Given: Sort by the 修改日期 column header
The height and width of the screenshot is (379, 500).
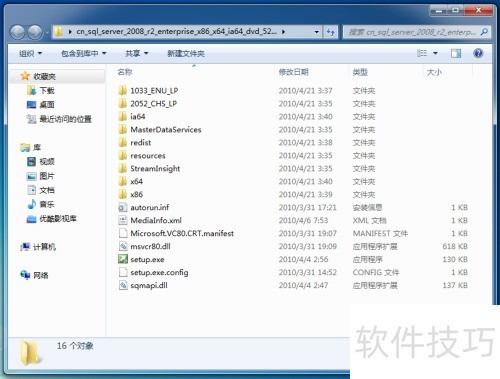Looking at the screenshot, I should coord(293,72).
